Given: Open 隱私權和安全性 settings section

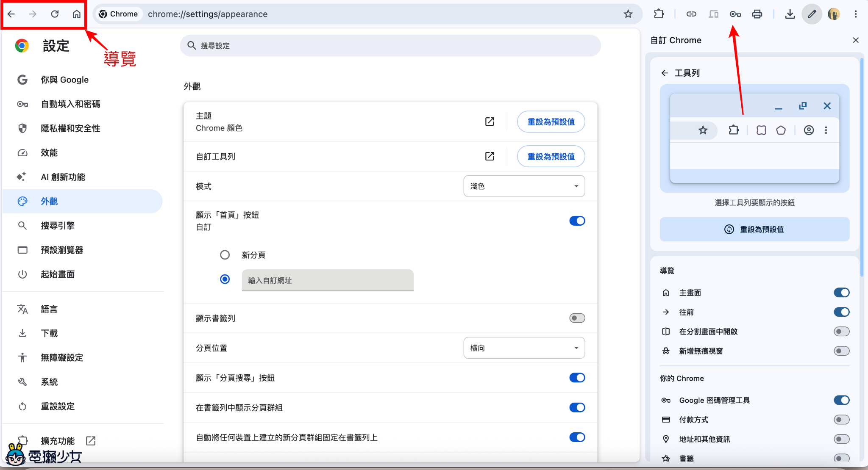Looking at the screenshot, I should [83, 128].
